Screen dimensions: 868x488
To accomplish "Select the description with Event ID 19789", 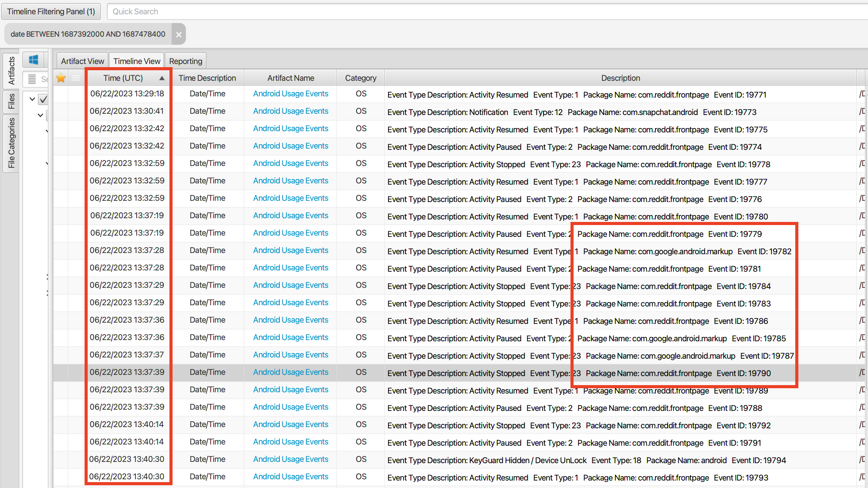I will coord(578,391).
